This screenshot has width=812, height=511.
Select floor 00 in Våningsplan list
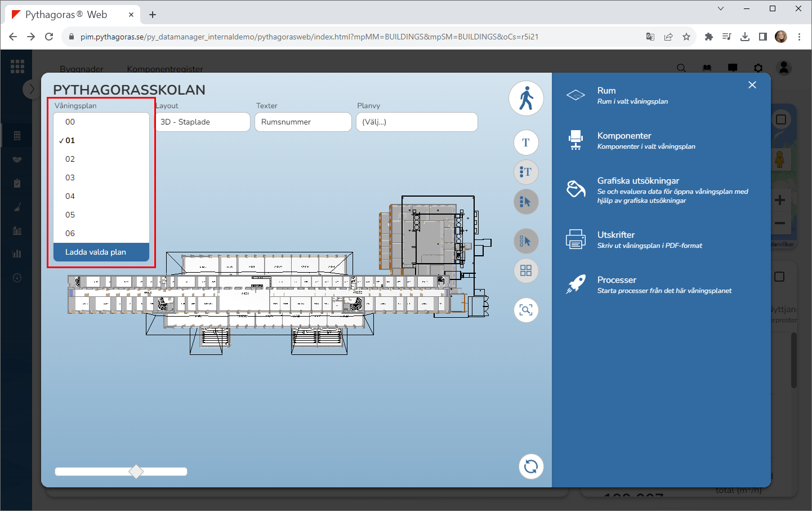point(70,122)
